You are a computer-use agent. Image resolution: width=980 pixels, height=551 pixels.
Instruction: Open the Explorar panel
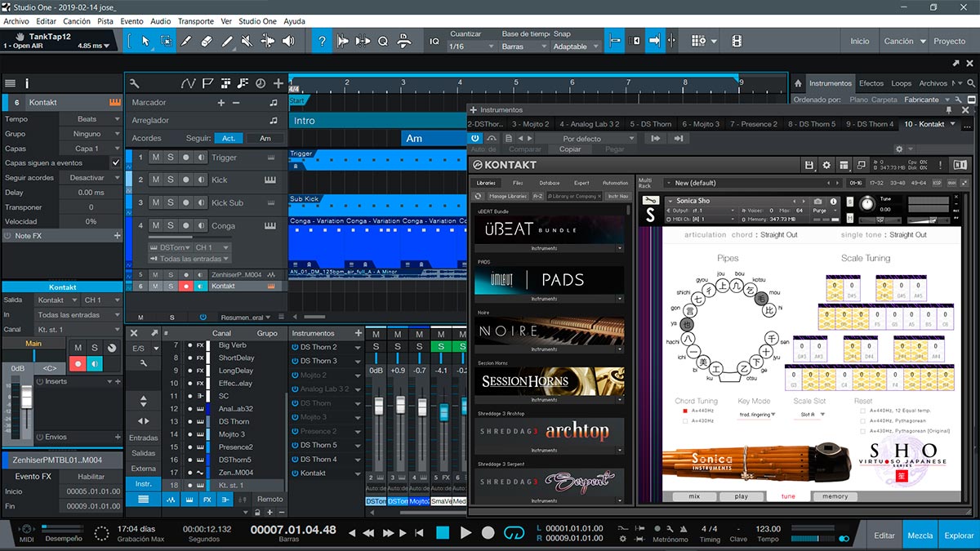(960, 535)
